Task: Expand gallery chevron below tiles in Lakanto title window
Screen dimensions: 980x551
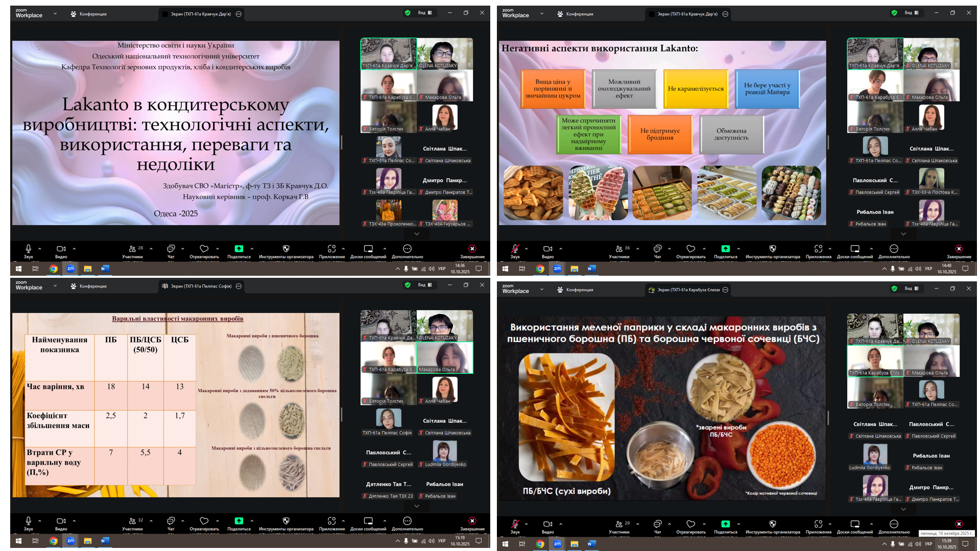Action: click(x=417, y=234)
